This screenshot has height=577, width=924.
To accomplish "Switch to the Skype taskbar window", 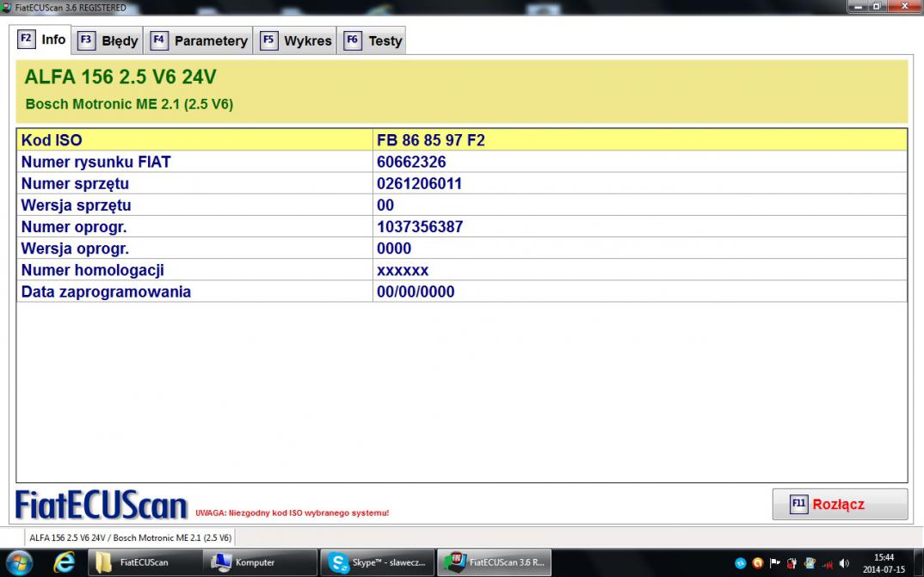I will (377, 562).
